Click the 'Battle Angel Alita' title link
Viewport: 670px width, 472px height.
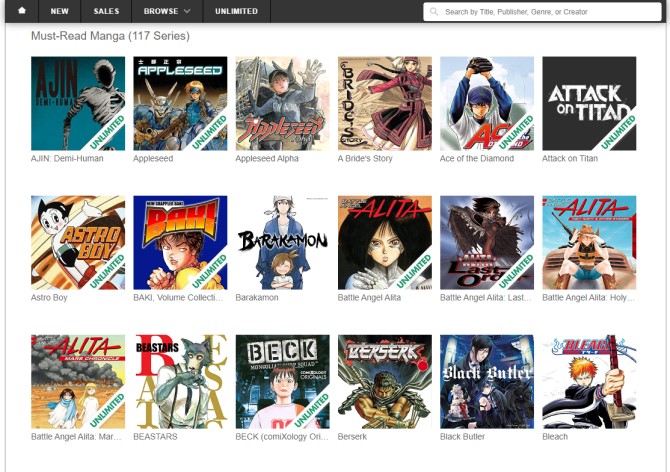pyautogui.click(x=369, y=298)
